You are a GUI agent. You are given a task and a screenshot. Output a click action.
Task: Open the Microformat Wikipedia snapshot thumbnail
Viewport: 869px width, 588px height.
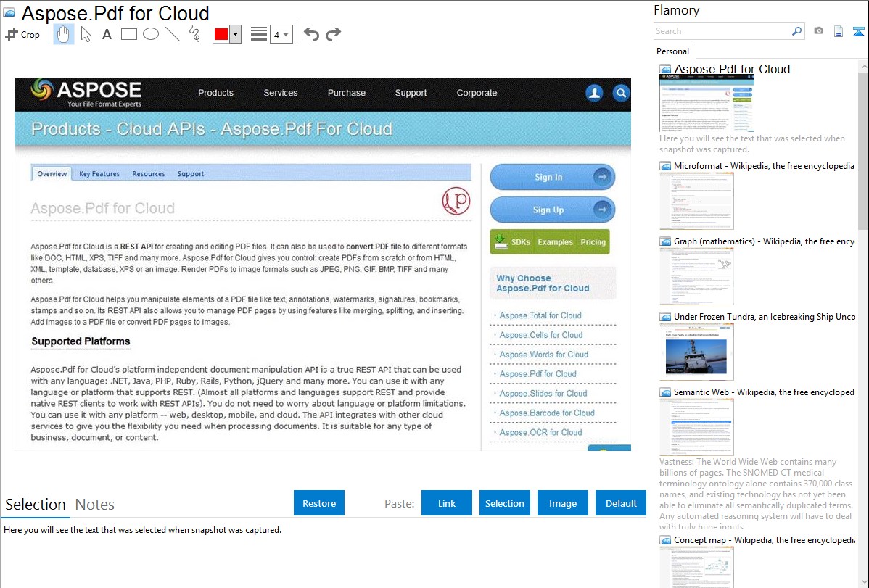tap(696, 201)
